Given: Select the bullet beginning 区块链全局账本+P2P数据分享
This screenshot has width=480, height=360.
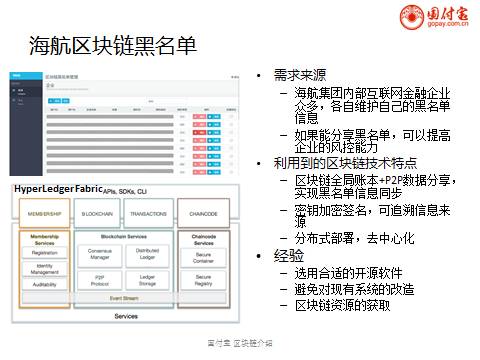Looking at the screenshot, I should point(376,186).
